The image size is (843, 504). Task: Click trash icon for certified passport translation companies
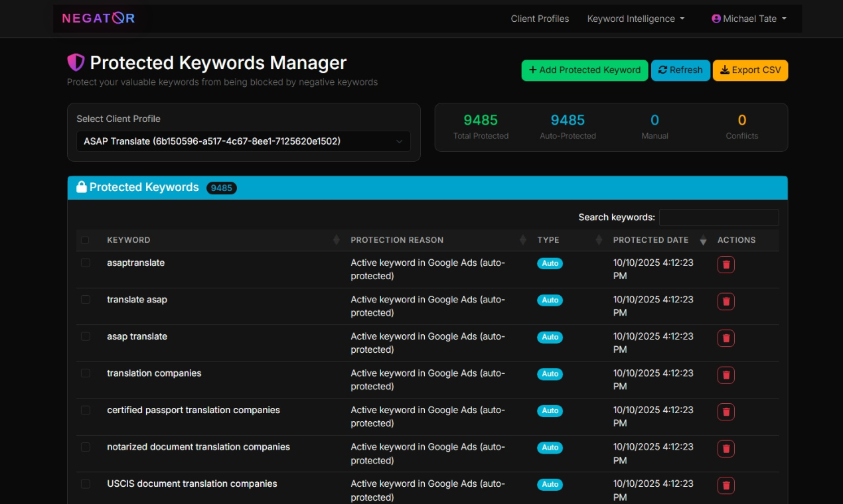tap(726, 412)
